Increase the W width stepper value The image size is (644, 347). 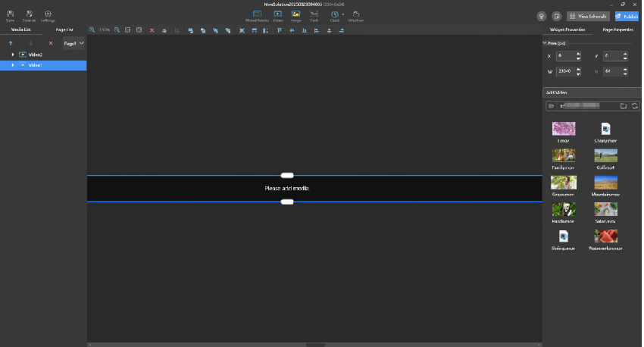pyautogui.click(x=578, y=69)
